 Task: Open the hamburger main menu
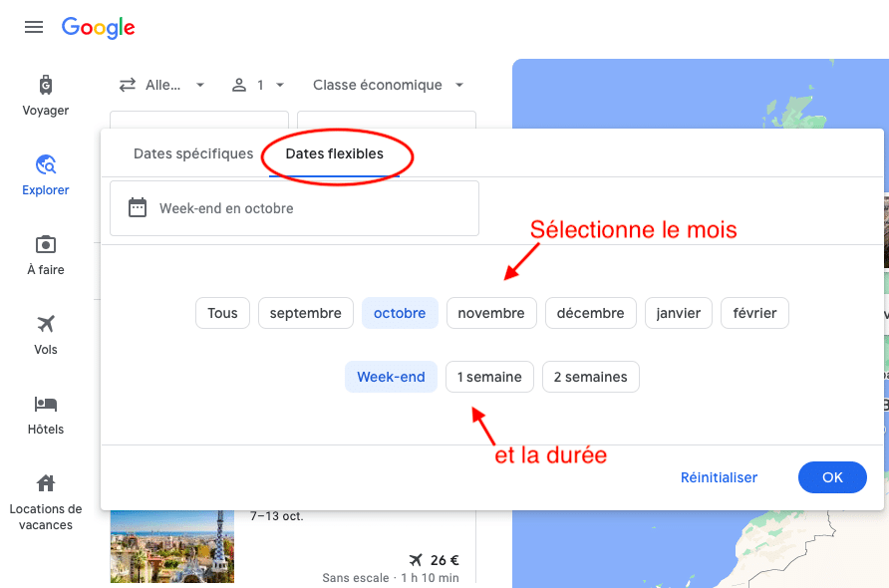[34, 28]
